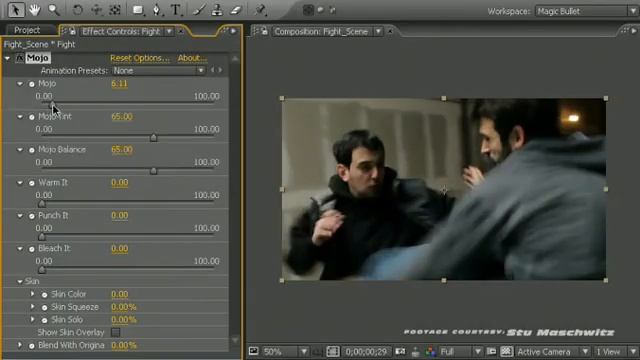
Task: Click the Mojo slider handle
Action: 52,105
